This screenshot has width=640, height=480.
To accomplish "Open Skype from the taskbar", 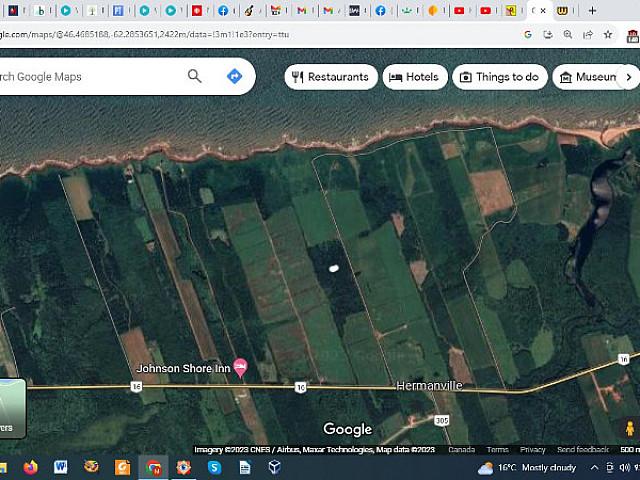I will tap(214, 467).
